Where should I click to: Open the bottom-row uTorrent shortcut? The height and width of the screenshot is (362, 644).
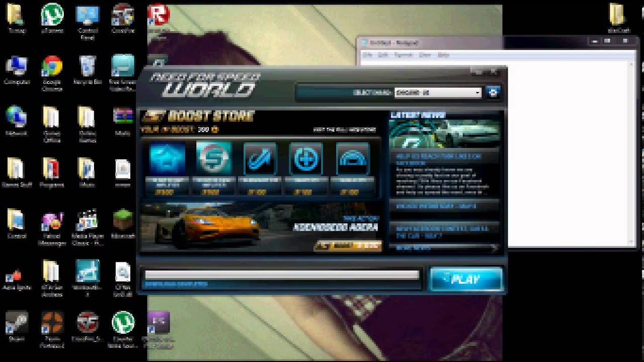[122, 330]
